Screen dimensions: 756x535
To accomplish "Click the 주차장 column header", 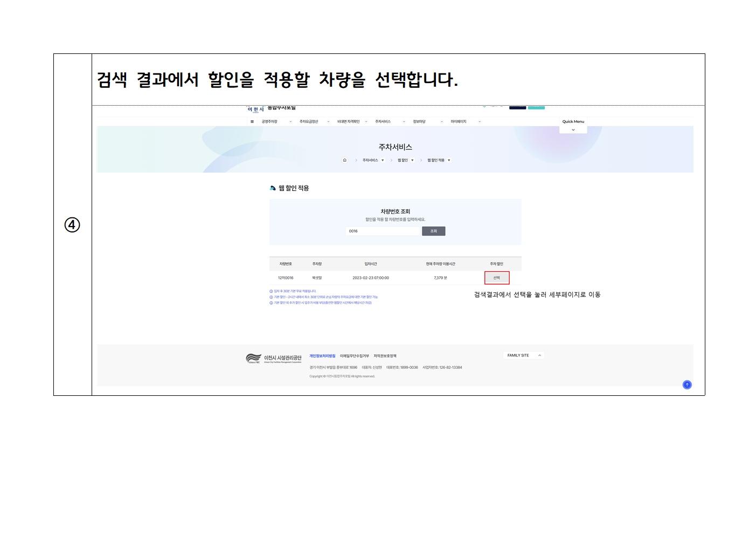I will point(317,264).
